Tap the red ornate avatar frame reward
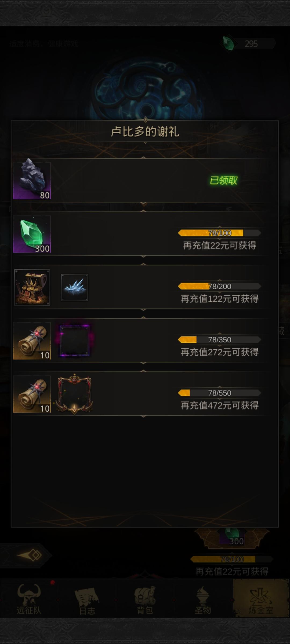This screenshot has width=290, height=644. pyautogui.click(x=75, y=394)
